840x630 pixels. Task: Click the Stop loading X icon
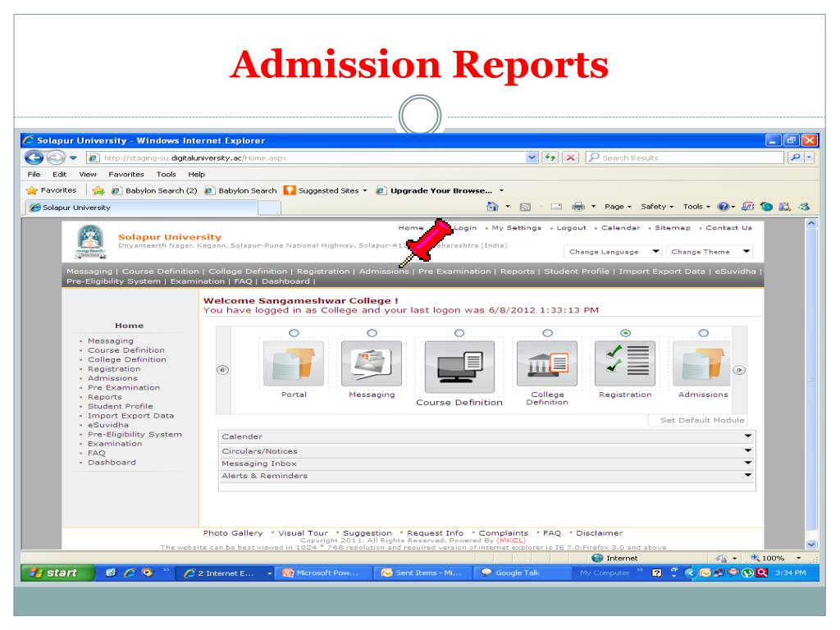[571, 157]
